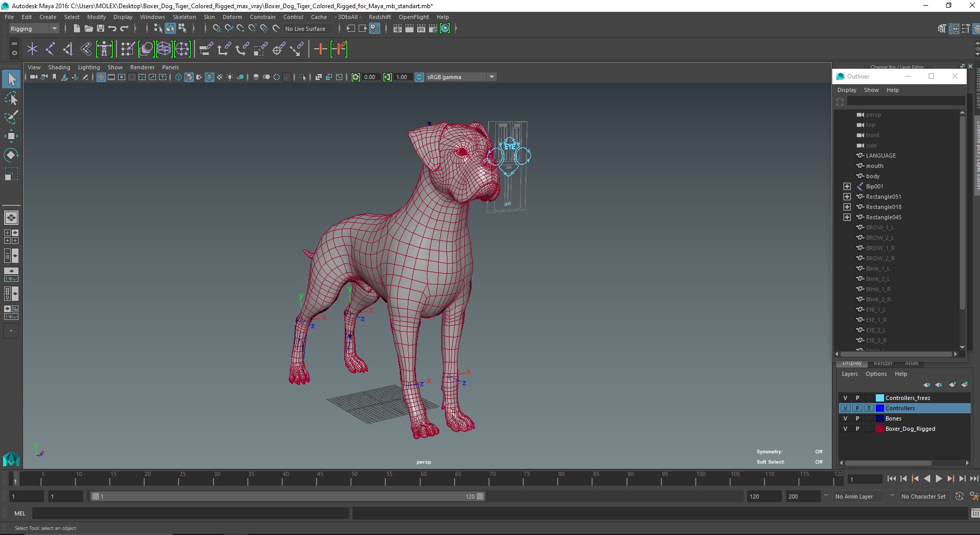The width and height of the screenshot is (980, 535).
Task: Expand the Rectangle045 node in Outliner
Action: pos(847,217)
